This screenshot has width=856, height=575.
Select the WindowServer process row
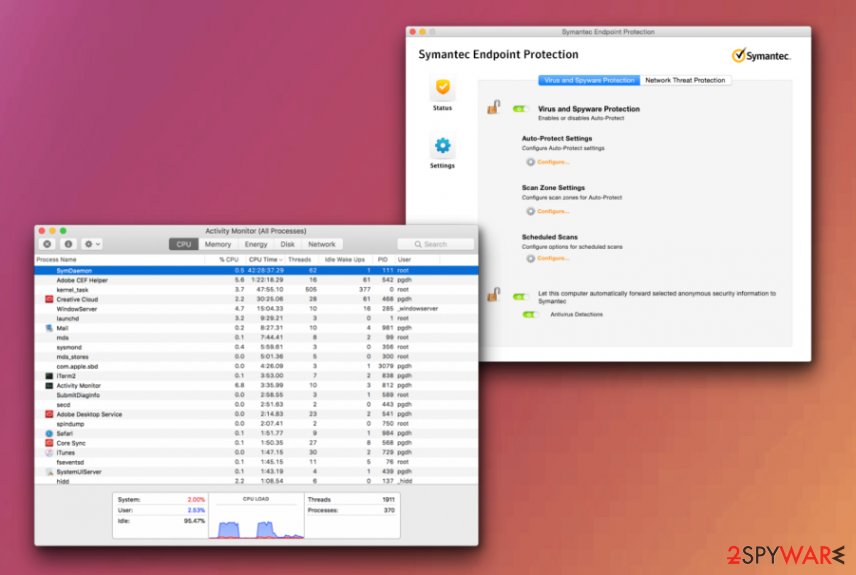[256, 309]
